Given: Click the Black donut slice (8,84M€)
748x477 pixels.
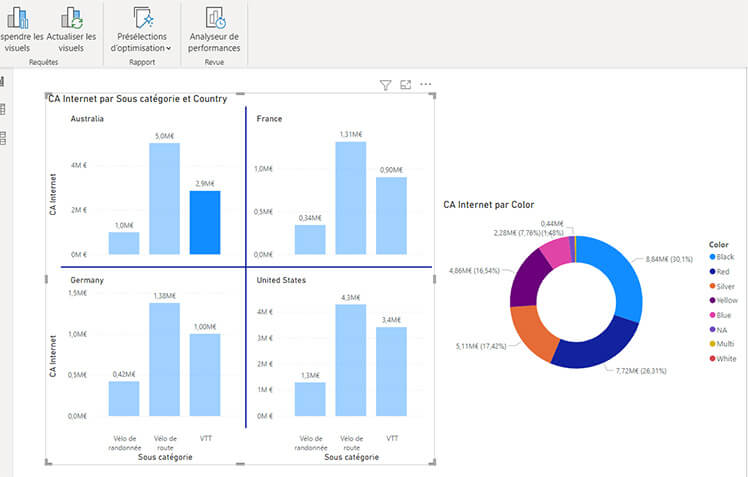Looking at the screenshot, I should point(620,272).
